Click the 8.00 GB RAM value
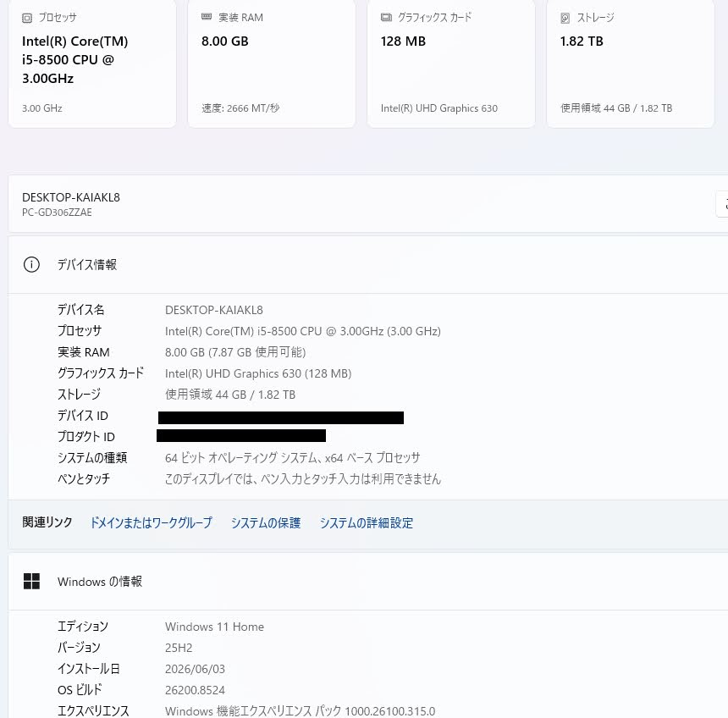This screenshot has height=718, width=728. tap(224, 41)
